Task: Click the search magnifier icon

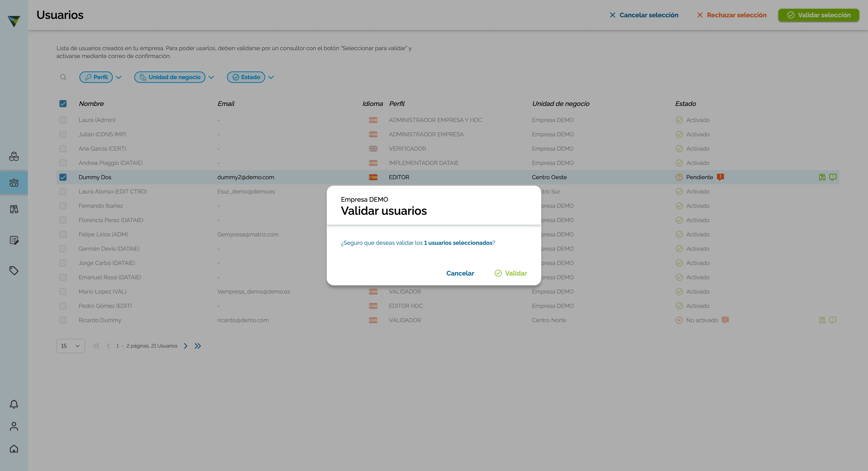Action: (x=63, y=77)
